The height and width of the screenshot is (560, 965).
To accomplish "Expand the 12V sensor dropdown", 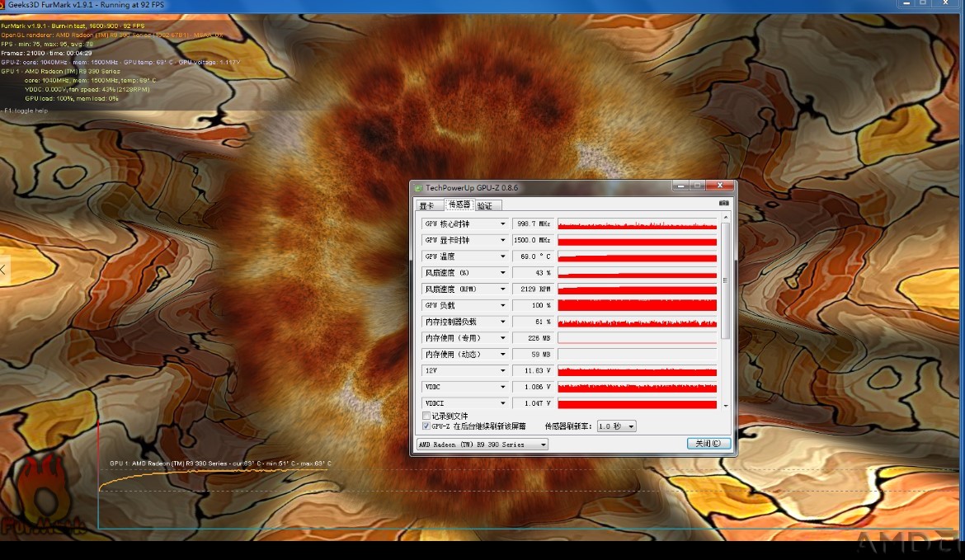I will point(502,370).
